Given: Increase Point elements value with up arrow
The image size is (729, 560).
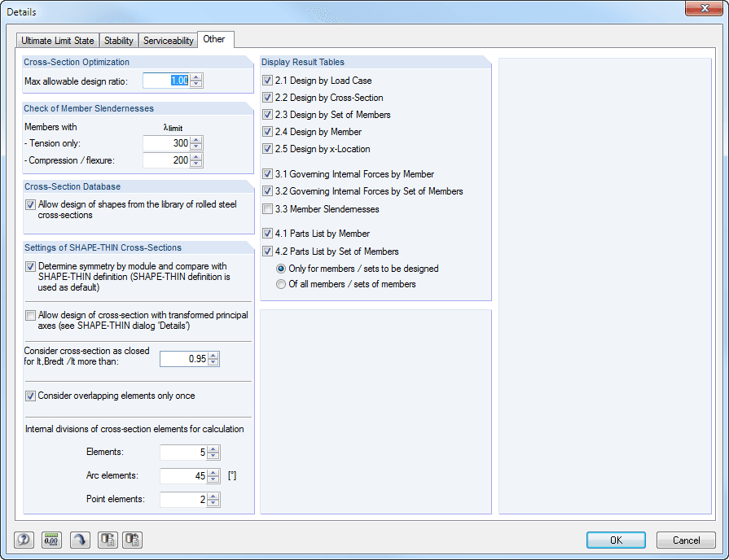Looking at the screenshot, I should (x=213, y=497).
